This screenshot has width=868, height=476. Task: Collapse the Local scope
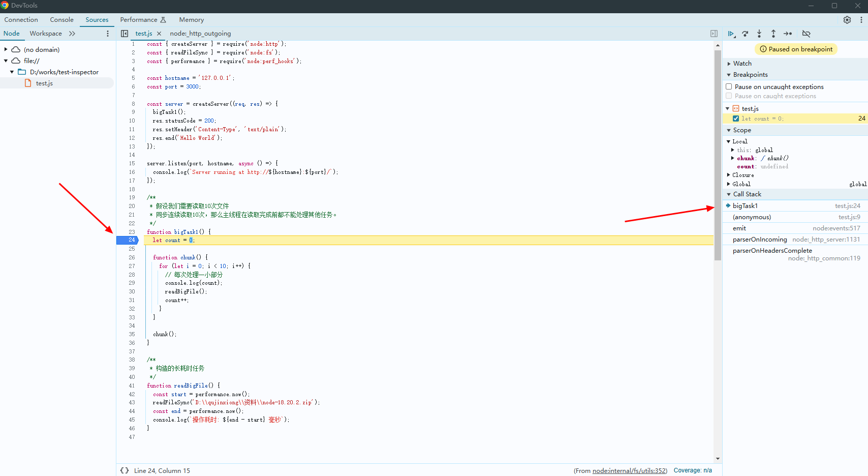(728, 141)
